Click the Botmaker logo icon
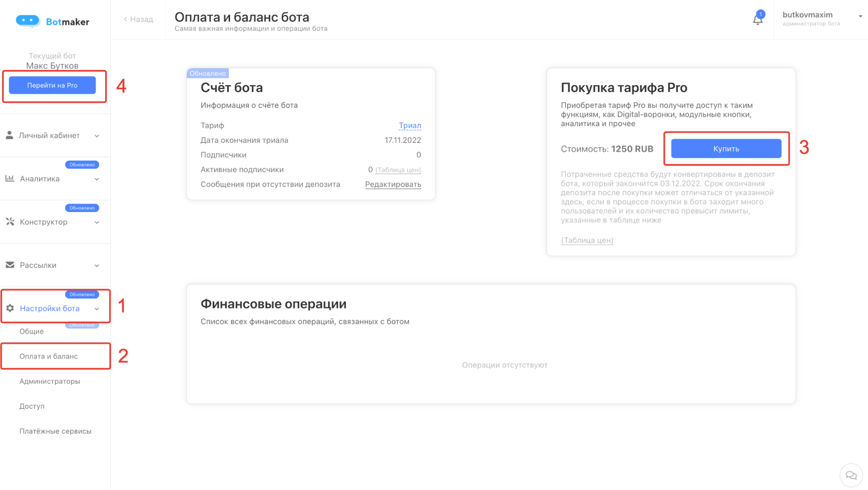 tap(27, 21)
